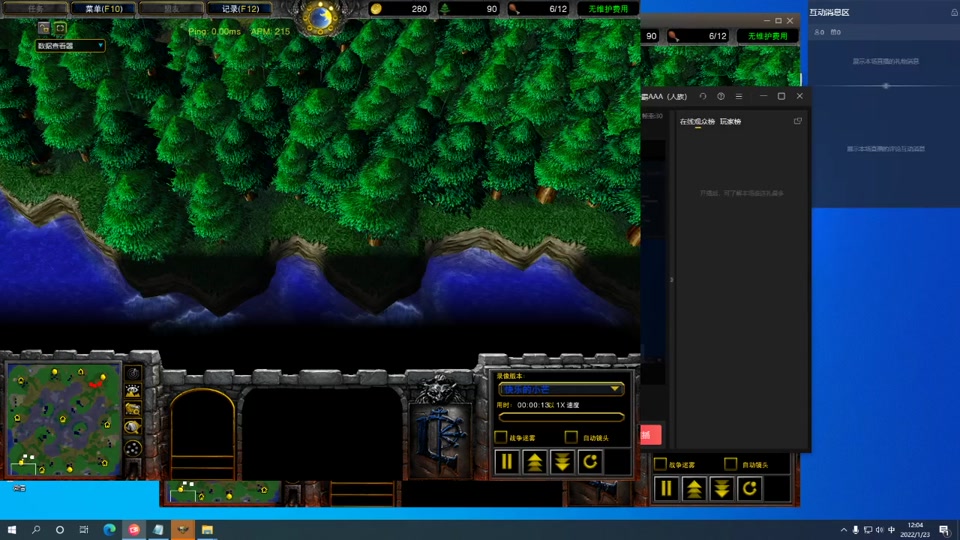Expand the 数据查看器 dropdown
The width and height of the screenshot is (960, 540).
pos(70,45)
